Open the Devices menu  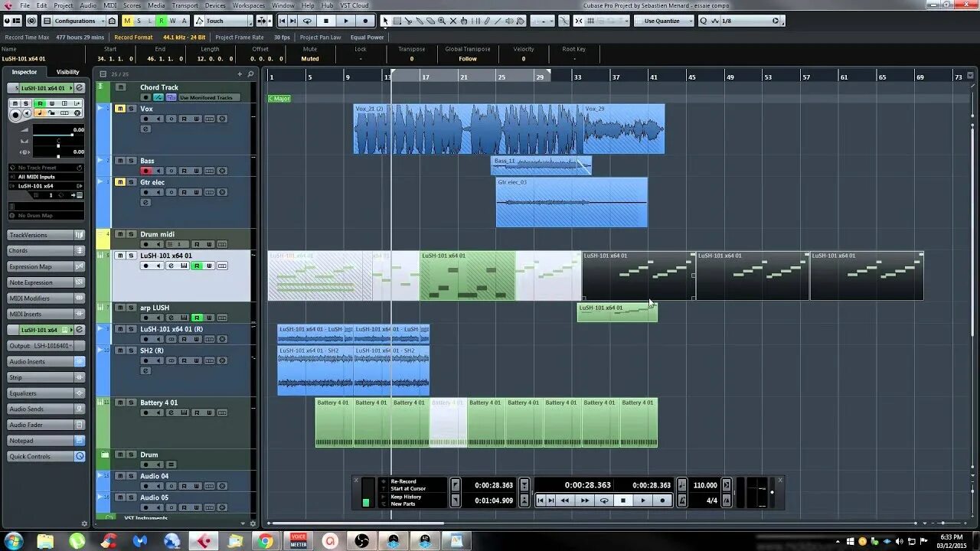tap(215, 5)
